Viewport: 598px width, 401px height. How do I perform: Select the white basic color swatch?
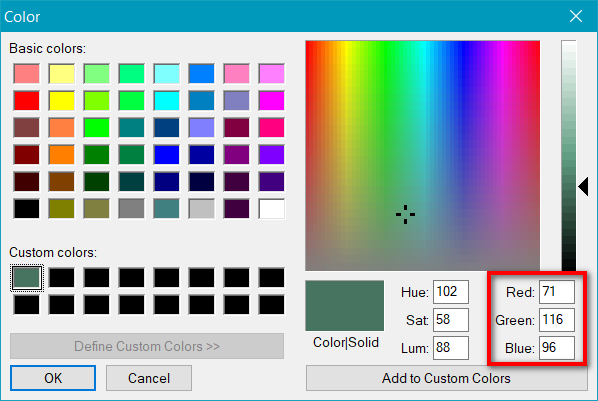[272, 209]
